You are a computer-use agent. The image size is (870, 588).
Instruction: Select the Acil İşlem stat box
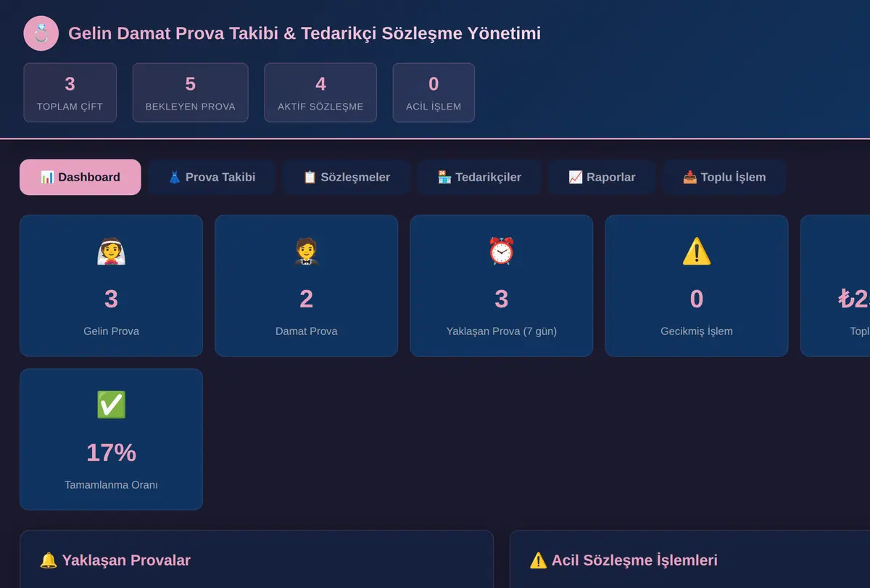click(x=434, y=93)
